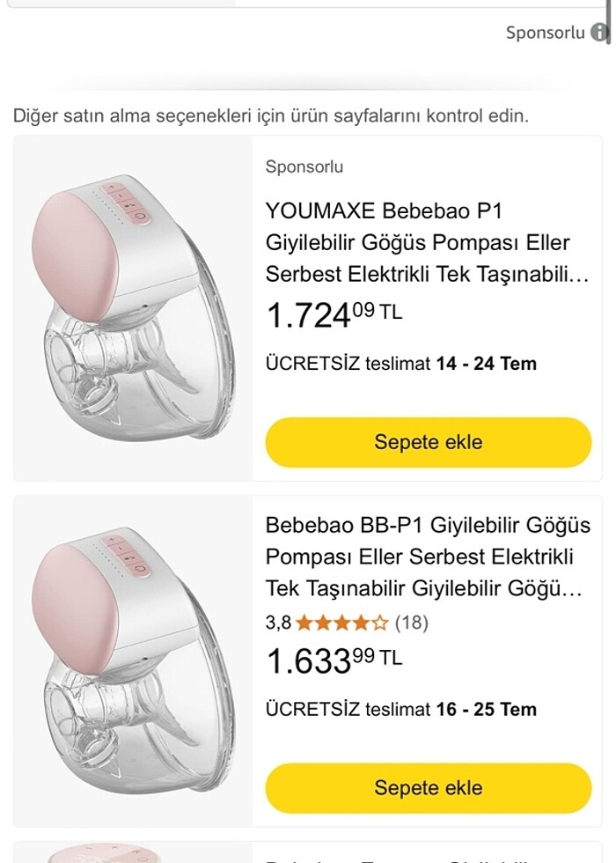This screenshot has width=616, height=863.
Task: Click Sponsorlu label in YOUMAXE card
Action: [304, 166]
